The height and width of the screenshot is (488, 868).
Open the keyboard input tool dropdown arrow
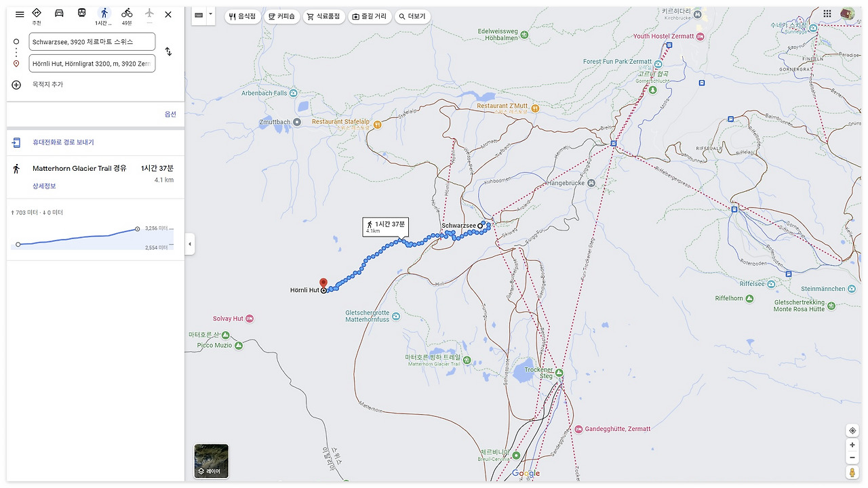pyautogui.click(x=210, y=14)
